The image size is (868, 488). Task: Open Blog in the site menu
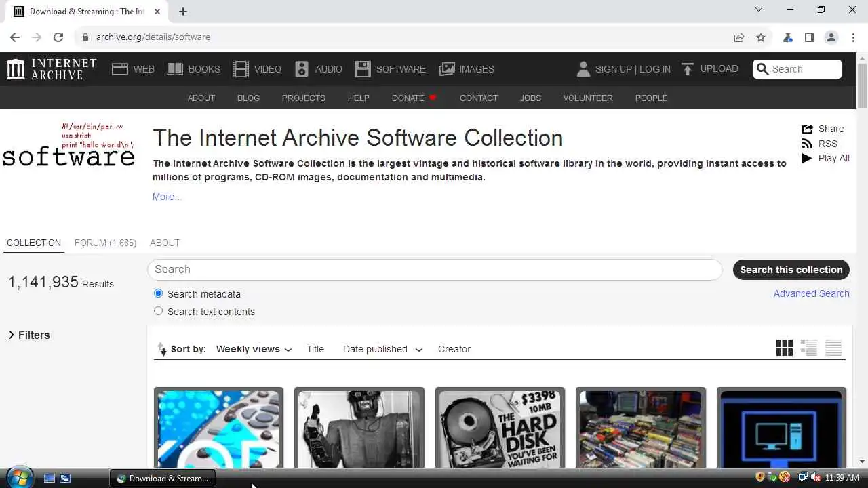[x=248, y=98]
